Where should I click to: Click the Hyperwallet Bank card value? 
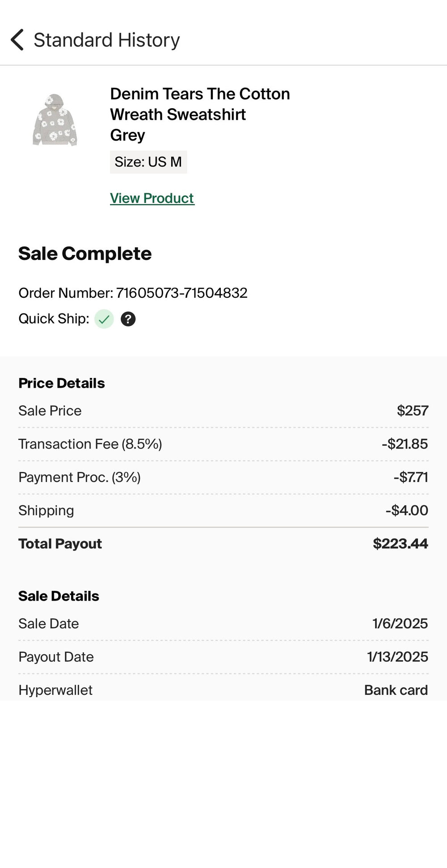point(396,690)
